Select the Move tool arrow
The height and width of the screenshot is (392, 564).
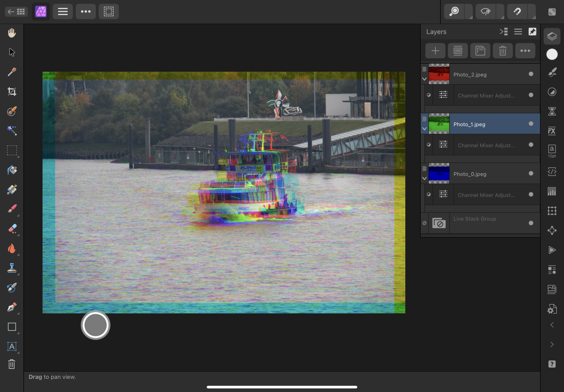tap(12, 52)
